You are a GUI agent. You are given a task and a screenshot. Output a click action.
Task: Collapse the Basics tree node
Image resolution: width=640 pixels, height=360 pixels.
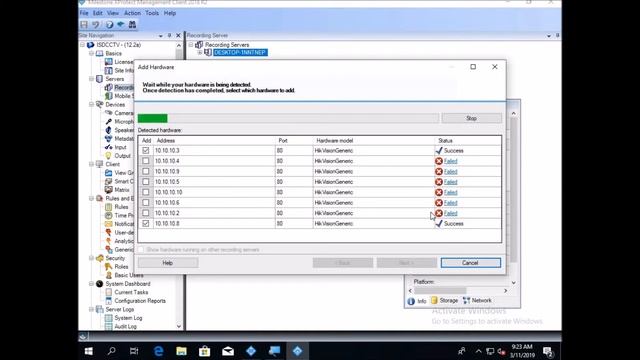pyautogui.click(x=92, y=53)
